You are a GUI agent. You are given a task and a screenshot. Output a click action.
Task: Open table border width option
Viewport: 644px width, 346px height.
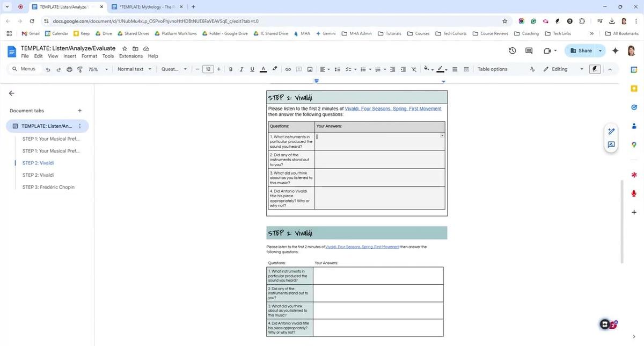tap(455, 69)
